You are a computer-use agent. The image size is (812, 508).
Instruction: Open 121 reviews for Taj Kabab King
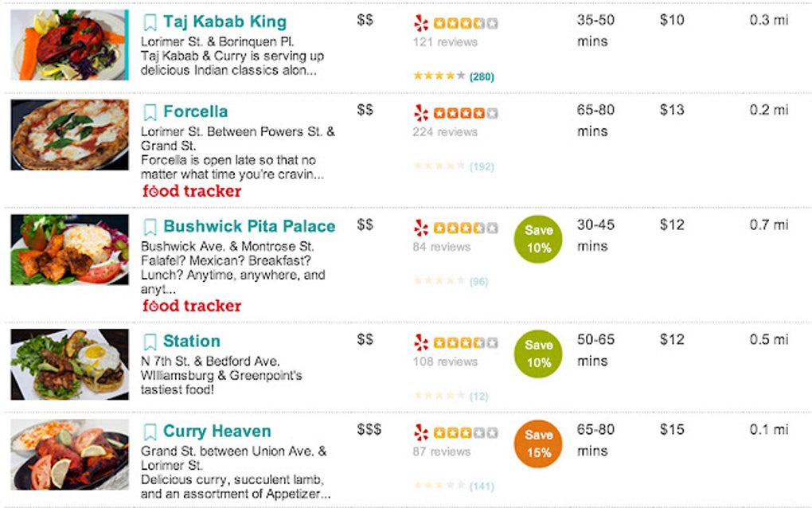pyautogui.click(x=445, y=42)
